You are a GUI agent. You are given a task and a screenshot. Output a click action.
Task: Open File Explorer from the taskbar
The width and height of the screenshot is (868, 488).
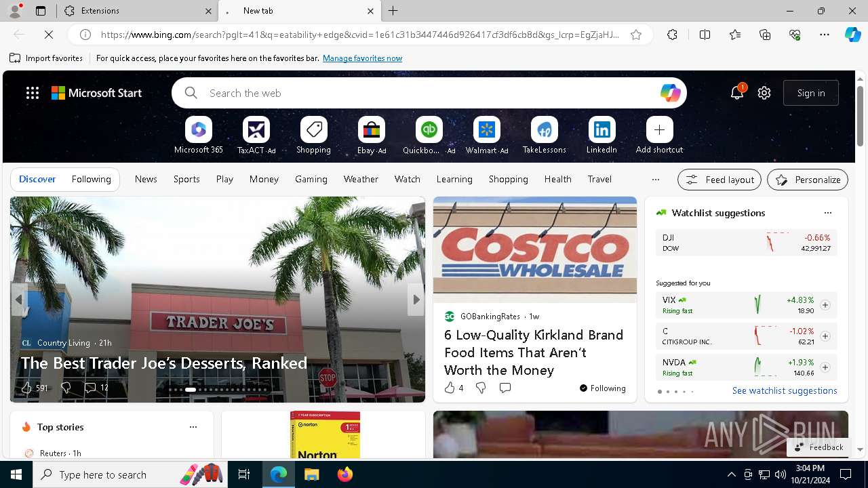point(311,474)
